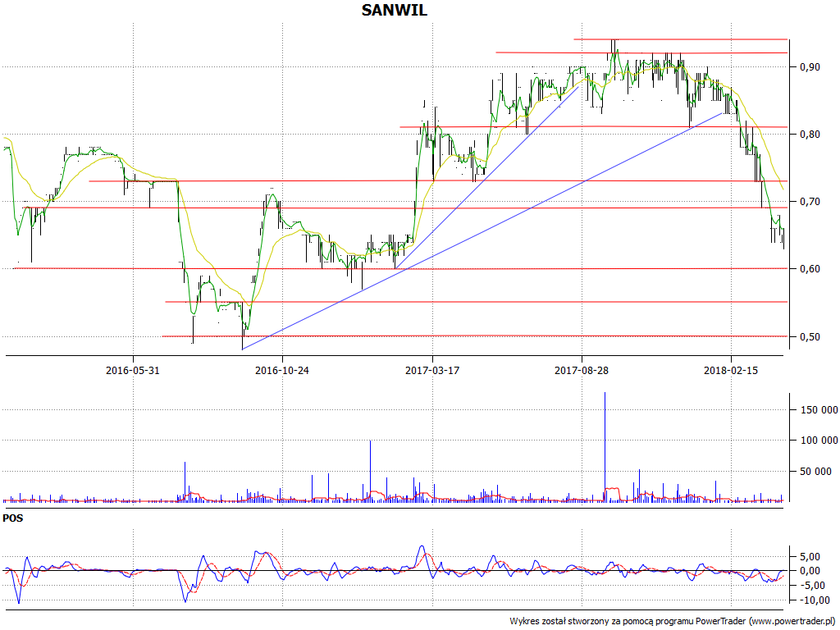Screen dimensions: 840x630
Task: Click the 5,00 POS axis label
Action: [x=810, y=557]
